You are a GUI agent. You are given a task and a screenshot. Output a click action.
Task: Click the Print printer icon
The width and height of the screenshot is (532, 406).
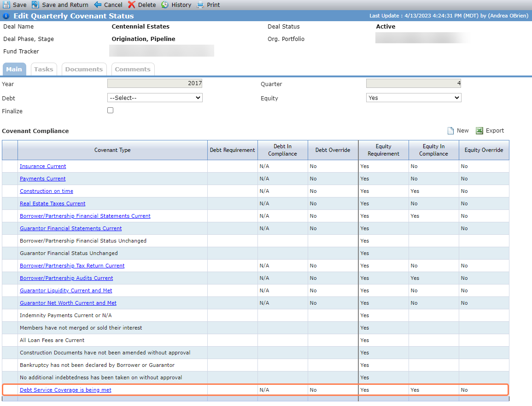click(200, 5)
